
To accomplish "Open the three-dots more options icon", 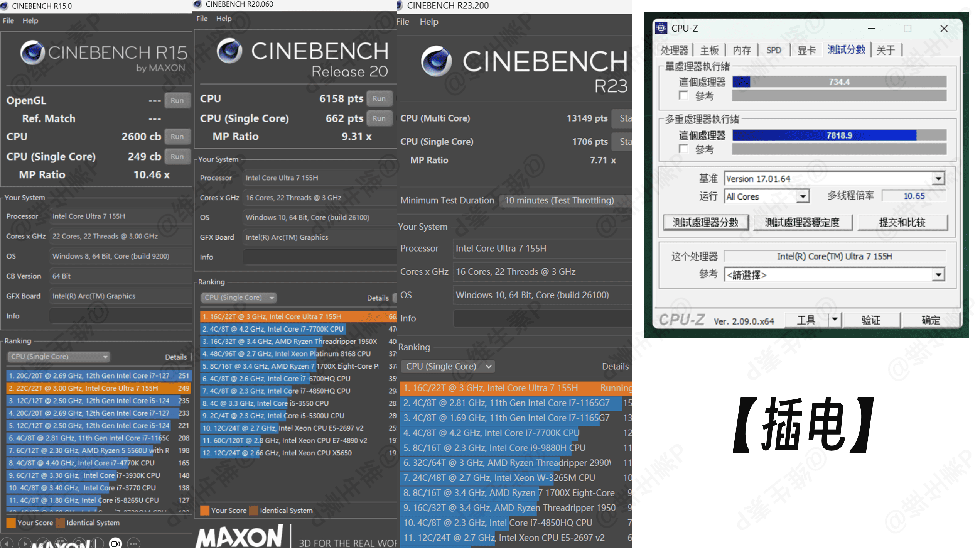I will click(133, 544).
